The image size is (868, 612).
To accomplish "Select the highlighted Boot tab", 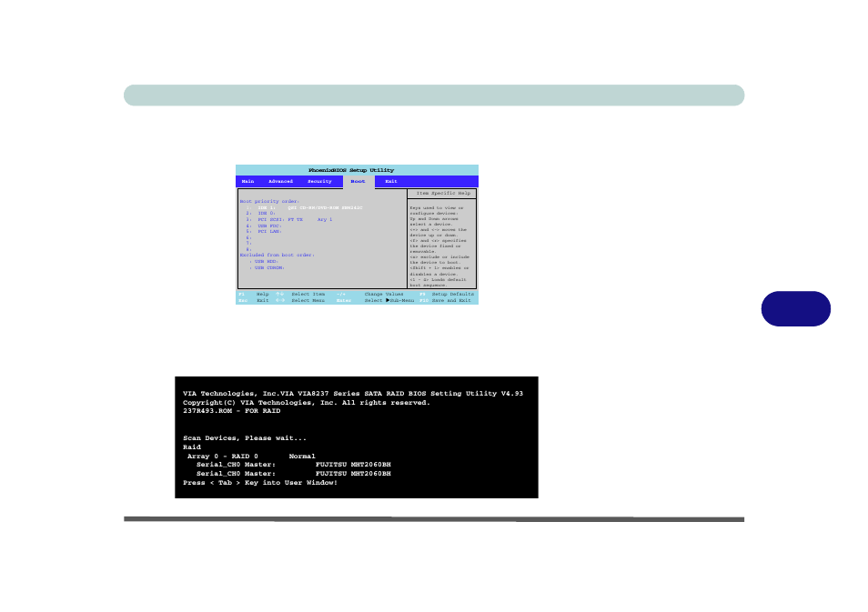I will tap(358, 181).
